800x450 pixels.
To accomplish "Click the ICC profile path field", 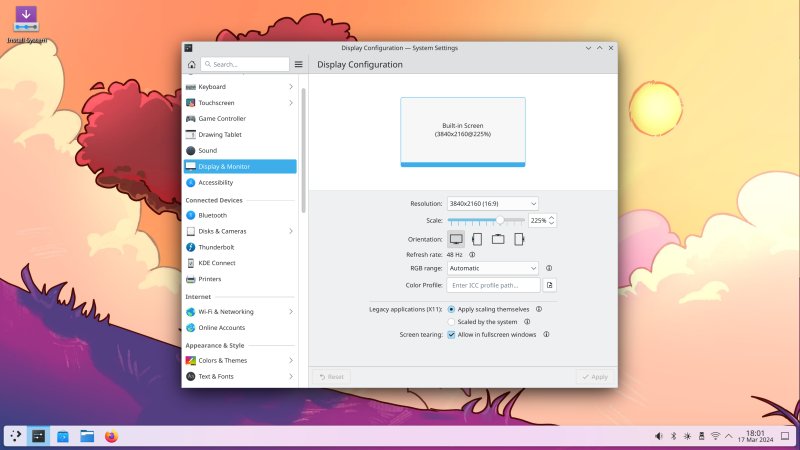I will pyautogui.click(x=493, y=285).
